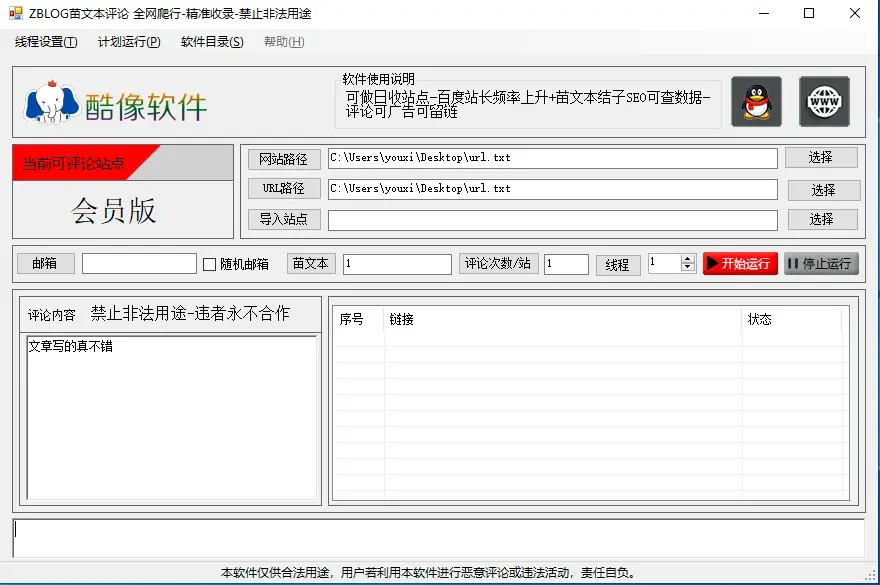Open the 软件目录(S) menu
The height and width of the screenshot is (585, 880).
coord(212,42)
